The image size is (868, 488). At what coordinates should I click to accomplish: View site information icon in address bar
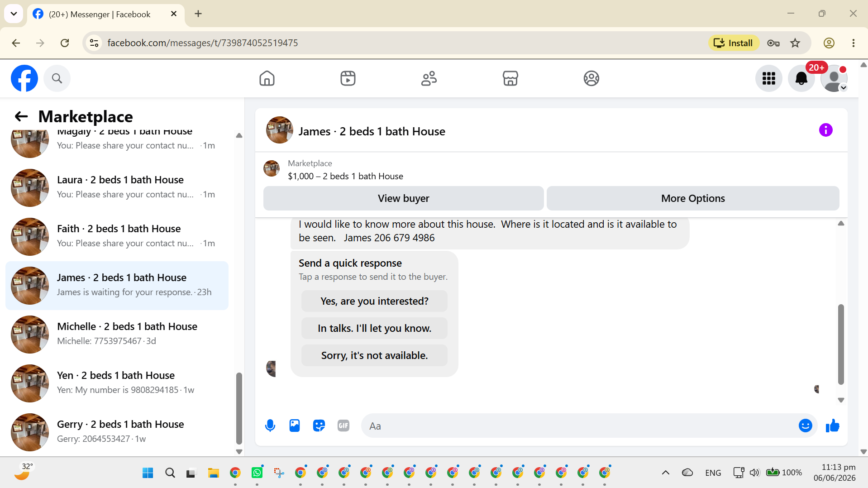coord(94,43)
